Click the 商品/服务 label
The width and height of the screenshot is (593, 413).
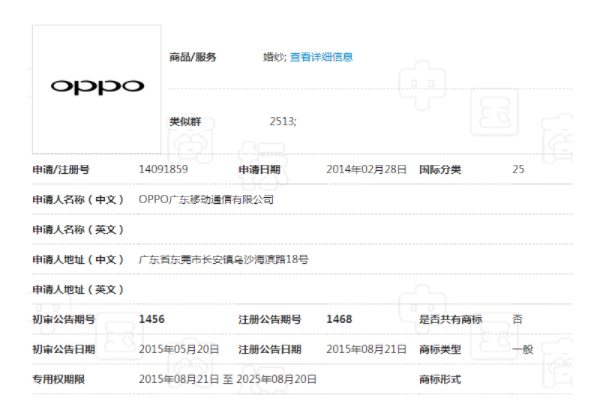pos(192,57)
